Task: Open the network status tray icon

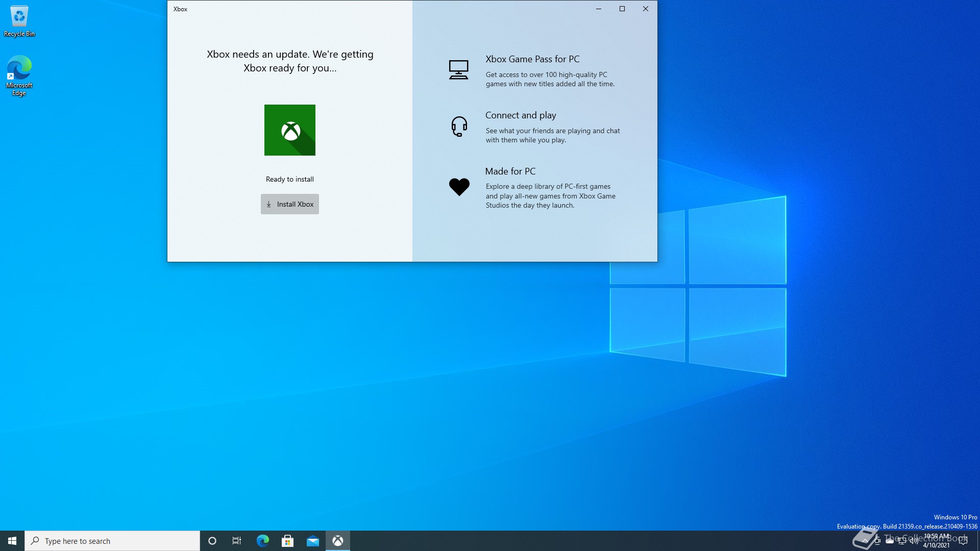Action: click(902, 541)
